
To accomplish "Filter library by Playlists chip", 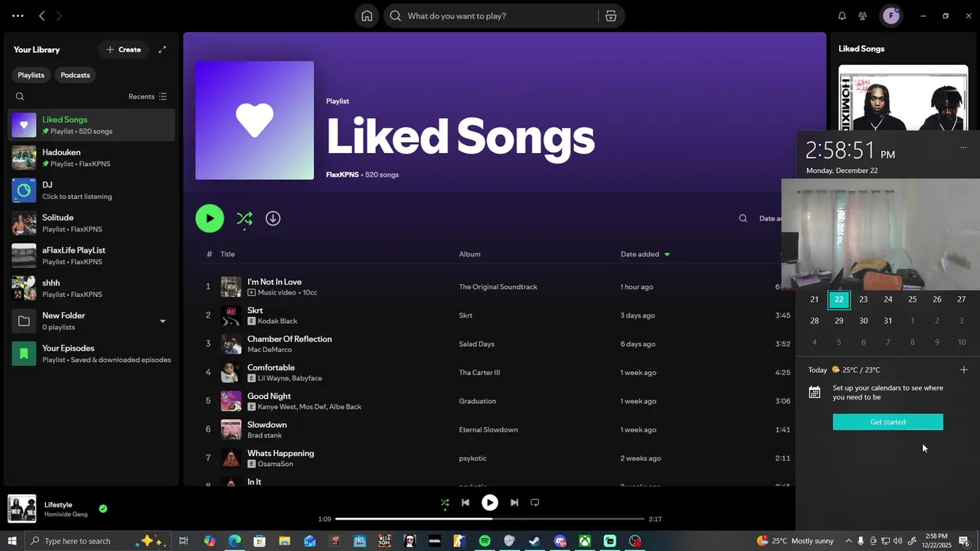I will click(x=31, y=75).
